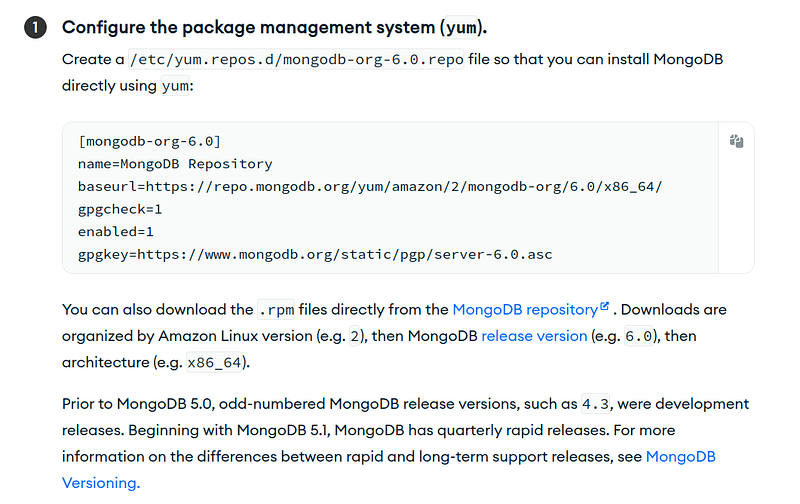The width and height of the screenshot is (800, 504).
Task: Click the 4.3 inline code text
Action: click(x=595, y=405)
